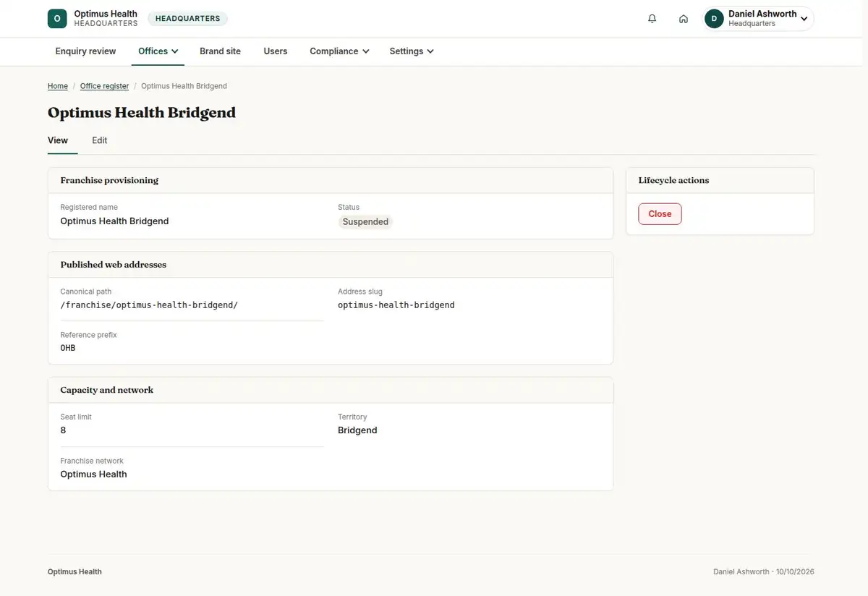This screenshot has height=596, width=868.
Task: Click the Optimus Health Bridgend page title
Action: point(142,113)
